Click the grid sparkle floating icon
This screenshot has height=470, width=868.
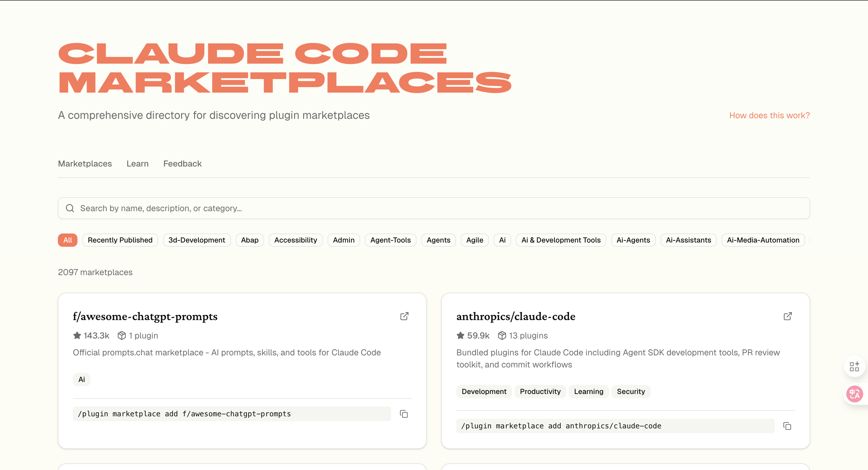[854, 367]
